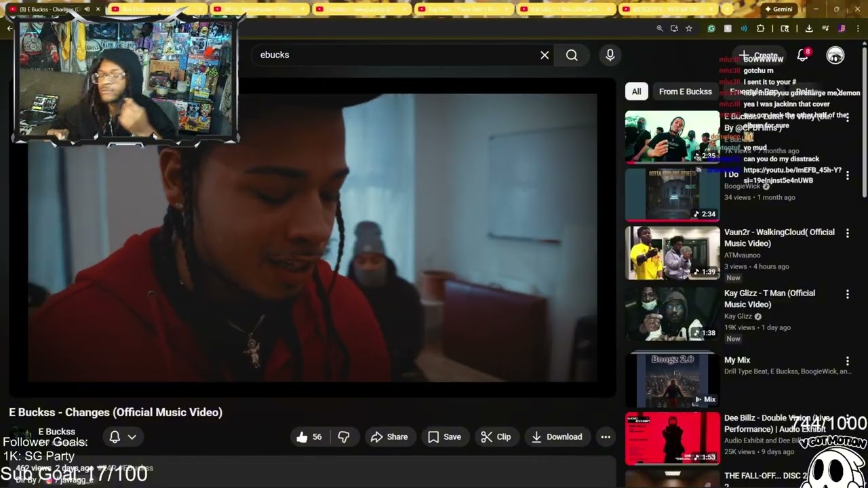Open options menu for My Mix

coord(847,361)
